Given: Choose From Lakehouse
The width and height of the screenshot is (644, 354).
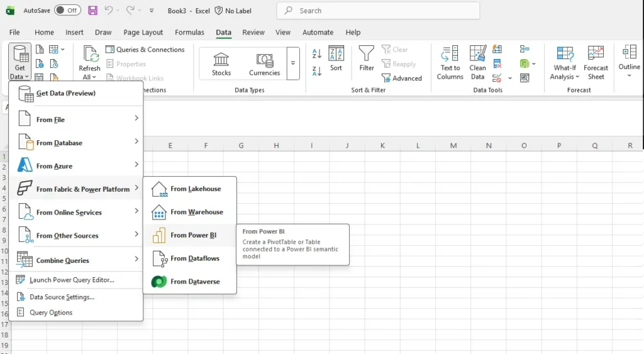Looking at the screenshot, I should [x=190, y=189].
